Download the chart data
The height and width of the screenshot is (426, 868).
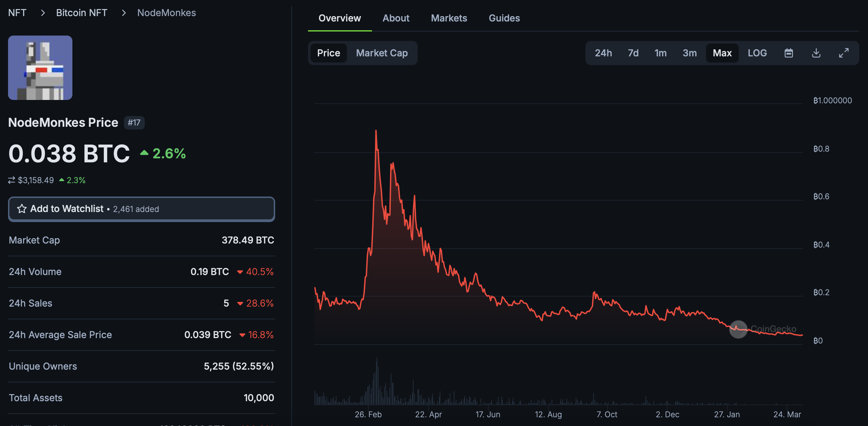click(816, 53)
